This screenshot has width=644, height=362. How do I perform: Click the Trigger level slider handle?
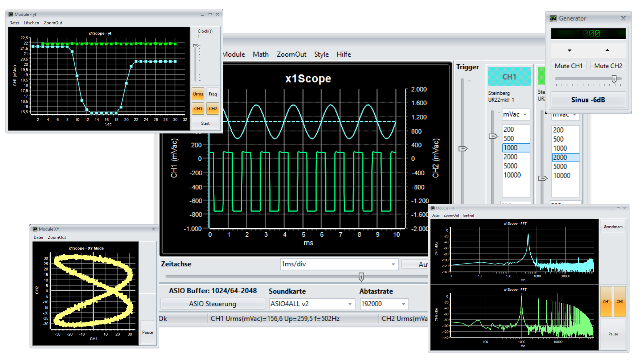coord(463,148)
